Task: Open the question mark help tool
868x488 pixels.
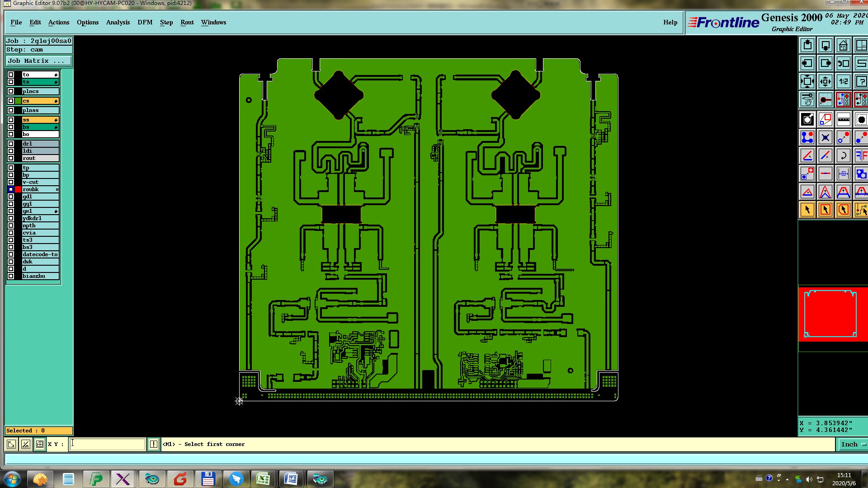Action: (x=861, y=82)
